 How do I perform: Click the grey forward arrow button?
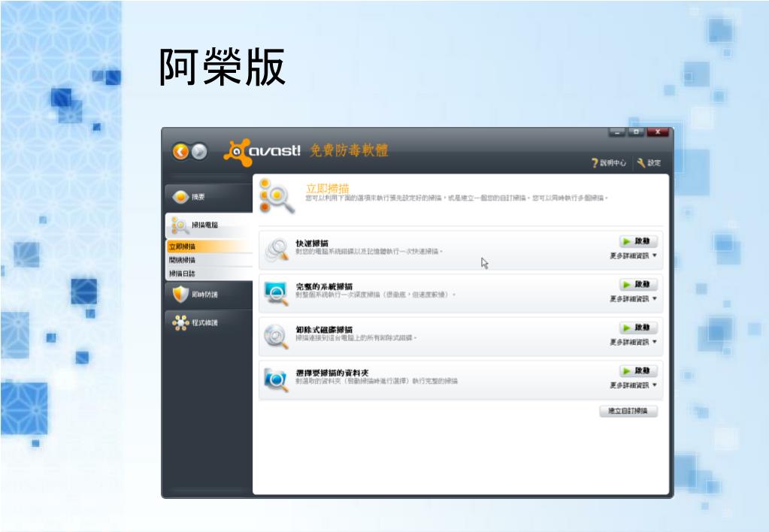coord(198,152)
